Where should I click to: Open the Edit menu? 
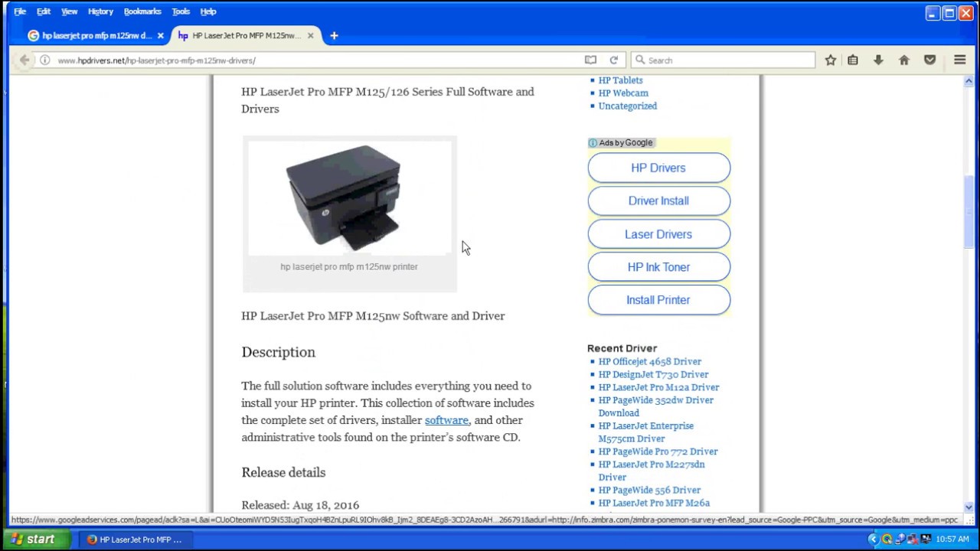(x=44, y=11)
